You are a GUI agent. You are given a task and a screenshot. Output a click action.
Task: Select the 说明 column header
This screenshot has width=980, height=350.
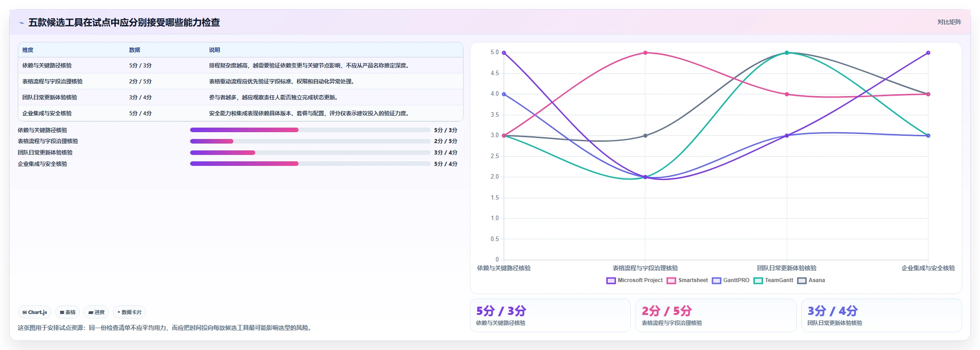point(215,50)
